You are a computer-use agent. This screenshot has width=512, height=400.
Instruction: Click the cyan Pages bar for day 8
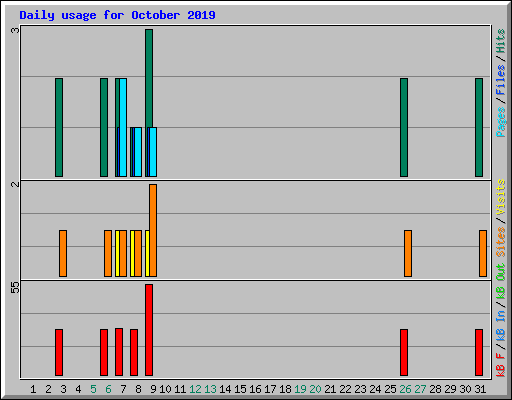138,152
